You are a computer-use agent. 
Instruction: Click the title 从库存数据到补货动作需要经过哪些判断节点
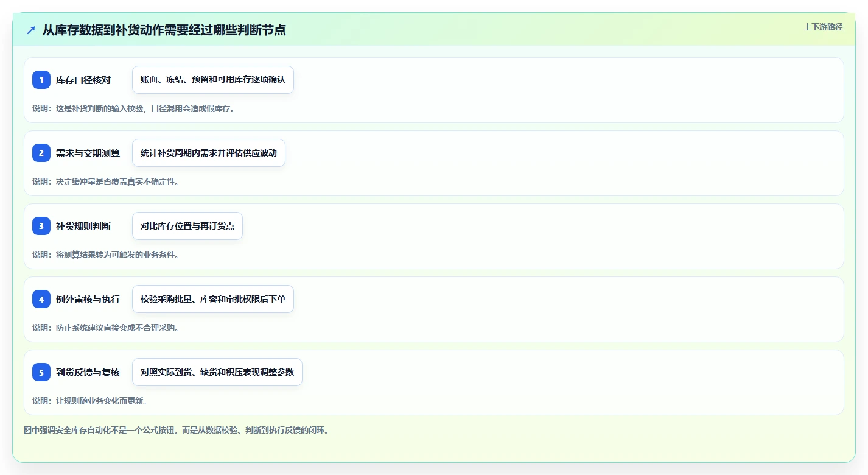point(164,30)
